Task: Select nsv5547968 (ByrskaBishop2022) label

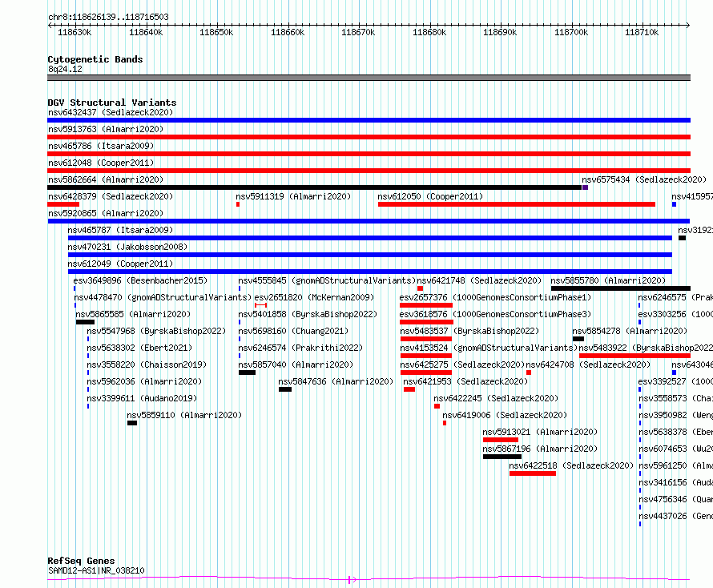Action: tap(156, 331)
